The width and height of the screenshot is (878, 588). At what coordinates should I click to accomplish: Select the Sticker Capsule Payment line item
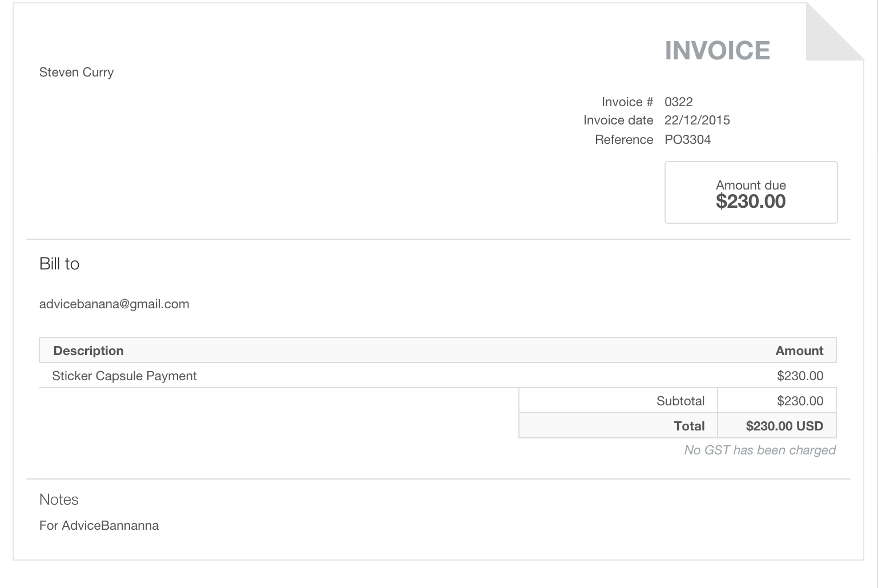click(124, 376)
